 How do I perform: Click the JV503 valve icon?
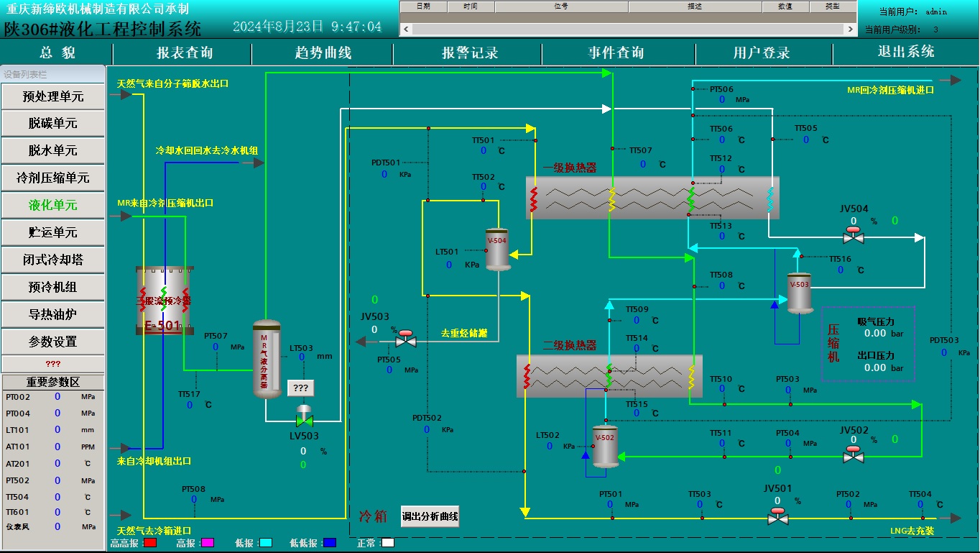(406, 339)
